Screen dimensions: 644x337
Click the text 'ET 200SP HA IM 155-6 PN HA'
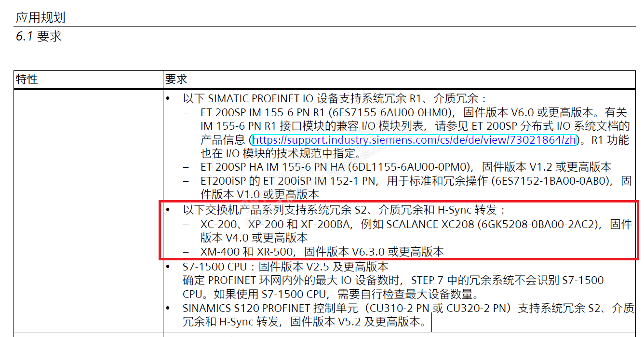coord(272,167)
